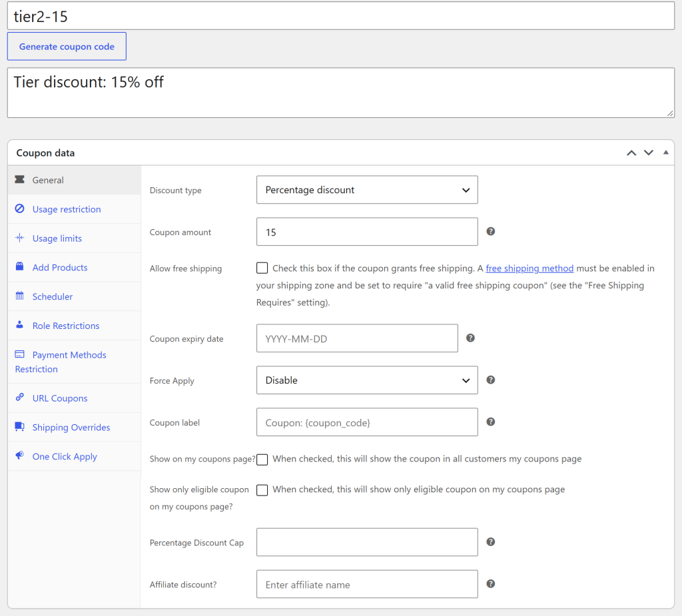Switch to Usage restriction tab
Screen dimensions: 682x616
(x=75, y=209)
